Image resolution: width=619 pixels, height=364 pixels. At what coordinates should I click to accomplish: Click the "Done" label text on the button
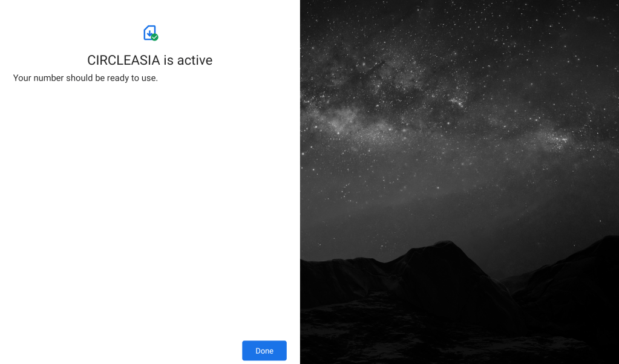coord(264,351)
